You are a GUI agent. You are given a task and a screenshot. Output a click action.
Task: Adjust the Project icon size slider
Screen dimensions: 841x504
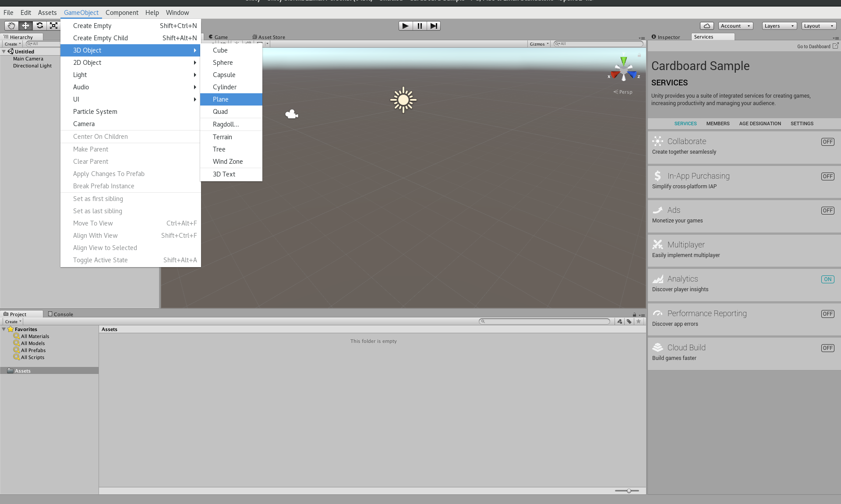tap(629, 491)
